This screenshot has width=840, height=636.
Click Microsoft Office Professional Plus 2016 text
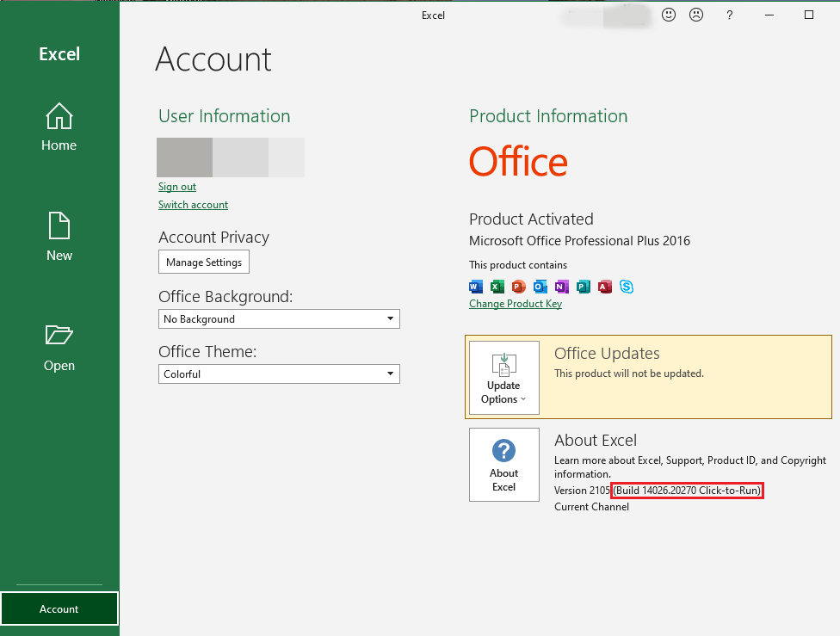(x=579, y=241)
